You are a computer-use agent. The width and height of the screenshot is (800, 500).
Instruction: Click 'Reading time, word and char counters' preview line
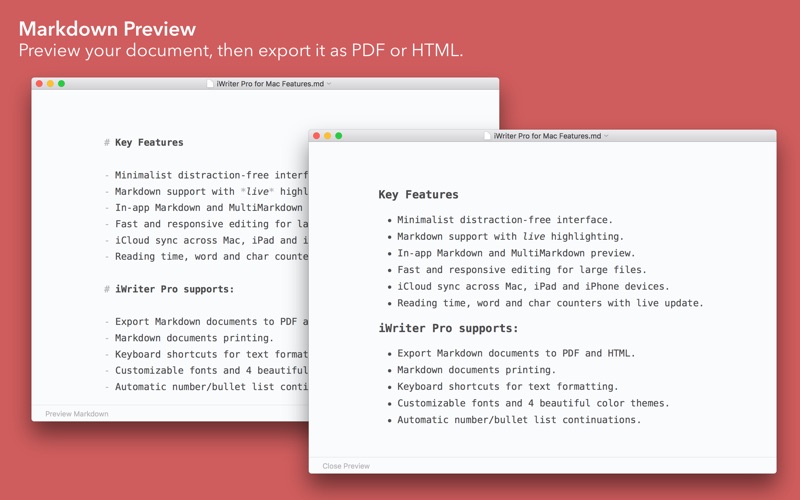coord(550,303)
